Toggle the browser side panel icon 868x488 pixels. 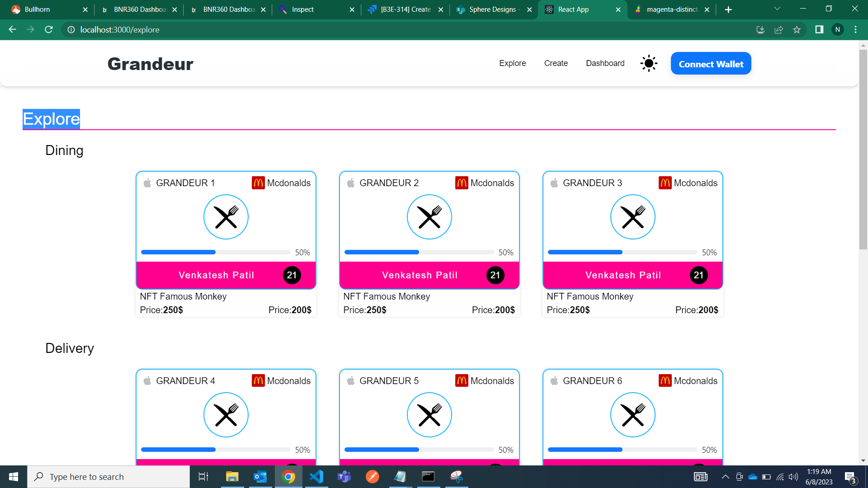pos(819,30)
